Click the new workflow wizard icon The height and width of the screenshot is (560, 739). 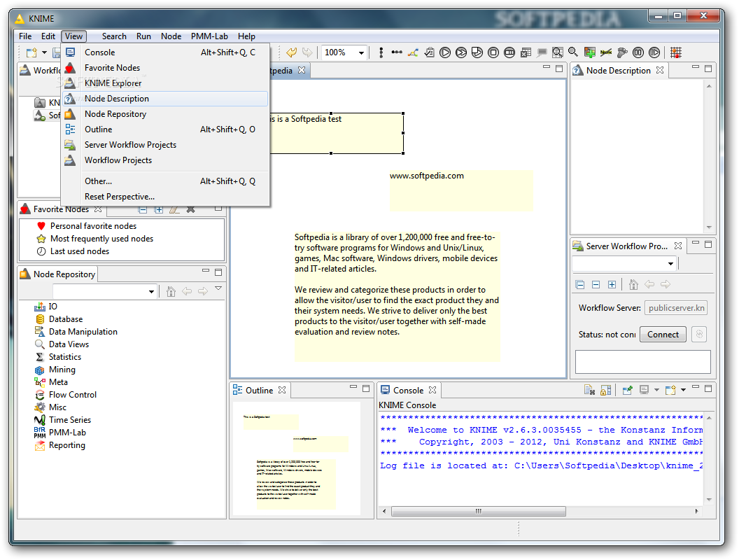pyautogui.click(x=31, y=52)
